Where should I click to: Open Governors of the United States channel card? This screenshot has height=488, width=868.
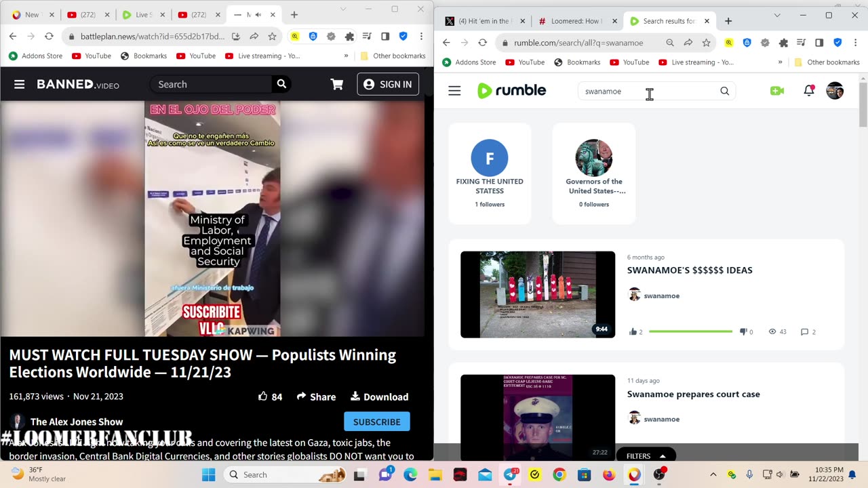pyautogui.click(x=594, y=174)
